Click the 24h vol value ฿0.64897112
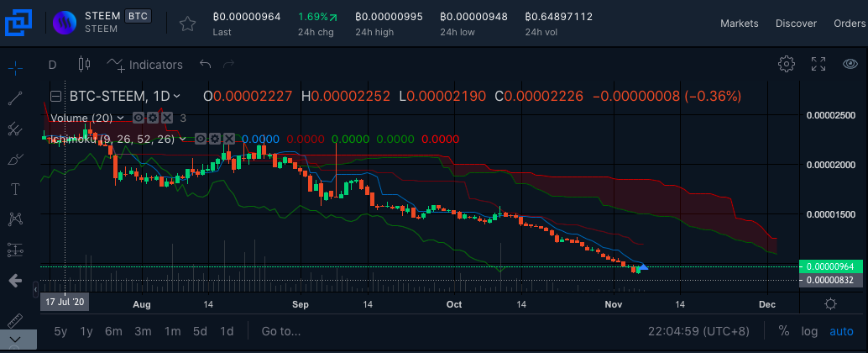 coord(559,17)
